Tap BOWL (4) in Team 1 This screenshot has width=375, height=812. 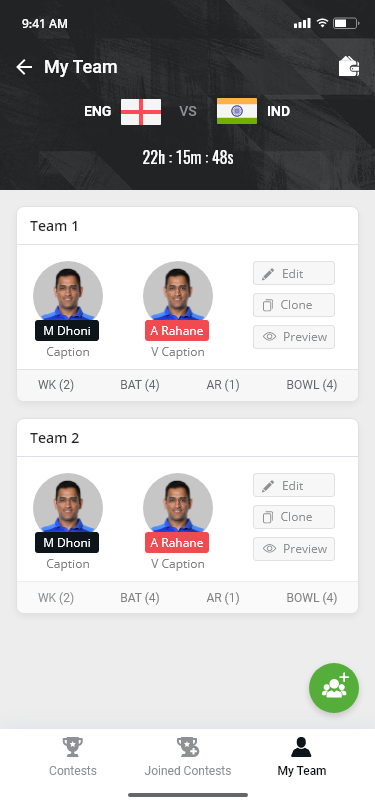[x=312, y=385]
